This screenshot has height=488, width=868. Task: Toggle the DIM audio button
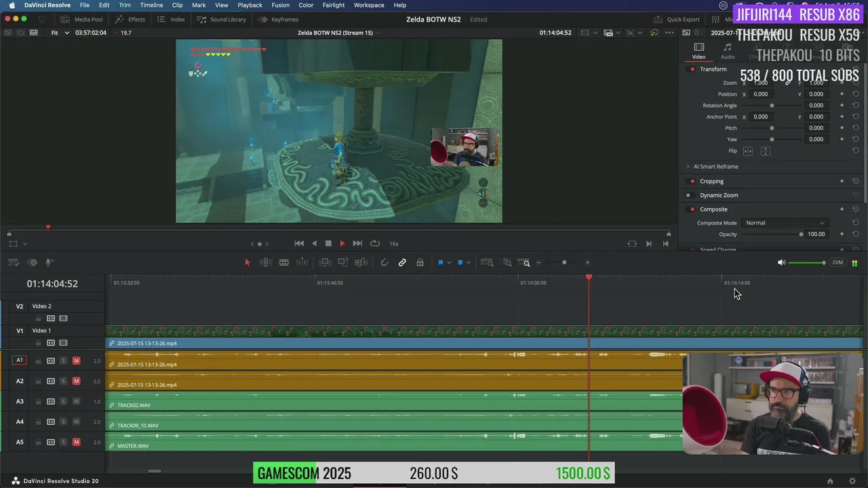point(838,263)
